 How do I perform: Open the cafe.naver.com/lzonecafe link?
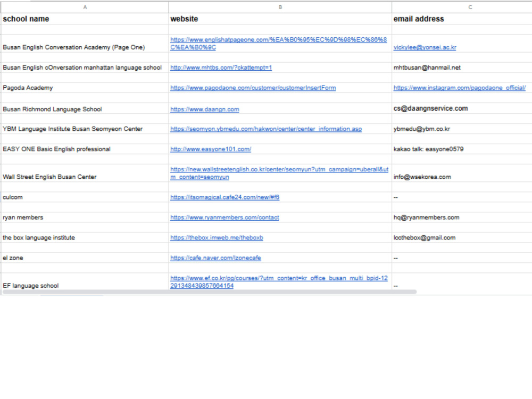point(216,258)
